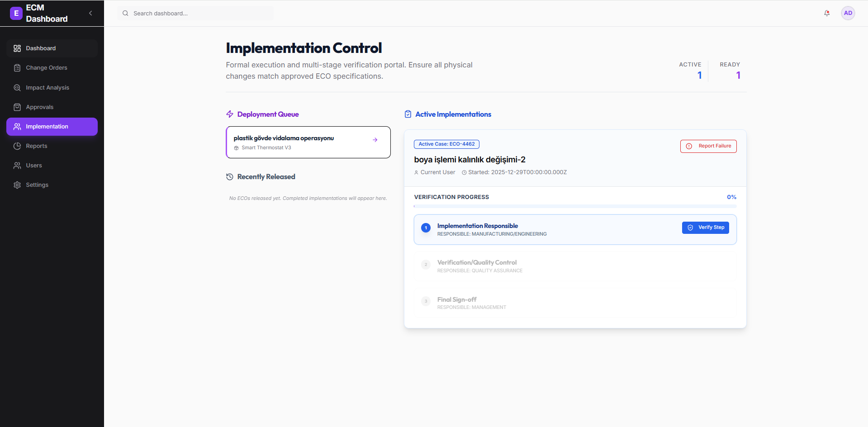Click the notification bell icon
This screenshot has height=427, width=868.
point(827,13)
